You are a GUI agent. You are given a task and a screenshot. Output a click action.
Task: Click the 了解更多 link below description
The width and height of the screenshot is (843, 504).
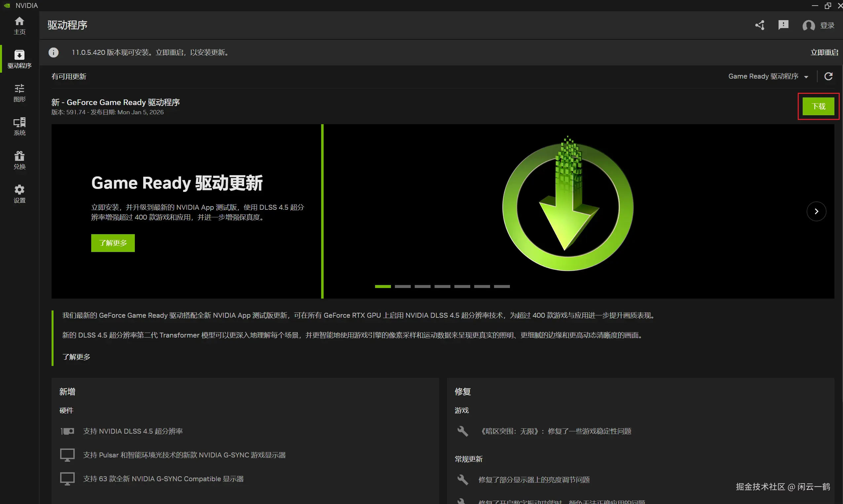point(76,357)
